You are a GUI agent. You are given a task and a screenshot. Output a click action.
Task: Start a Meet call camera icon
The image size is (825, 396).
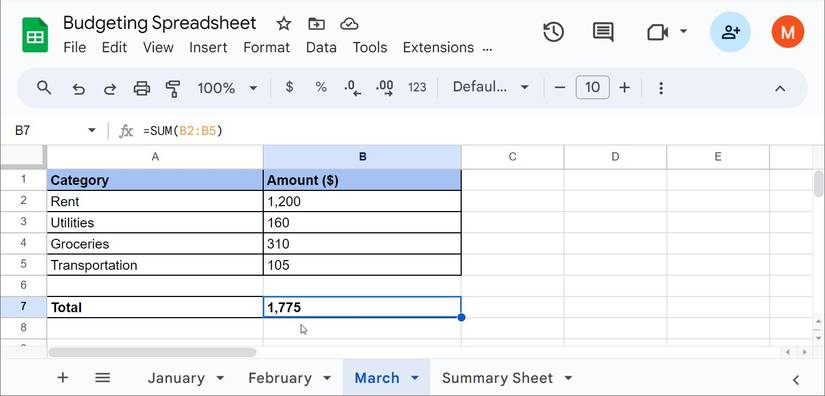(657, 33)
